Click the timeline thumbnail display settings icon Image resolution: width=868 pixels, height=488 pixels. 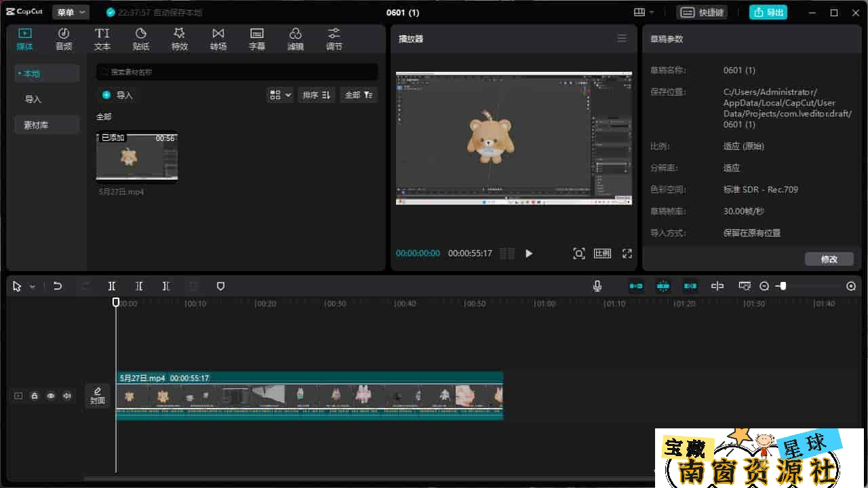(x=745, y=286)
